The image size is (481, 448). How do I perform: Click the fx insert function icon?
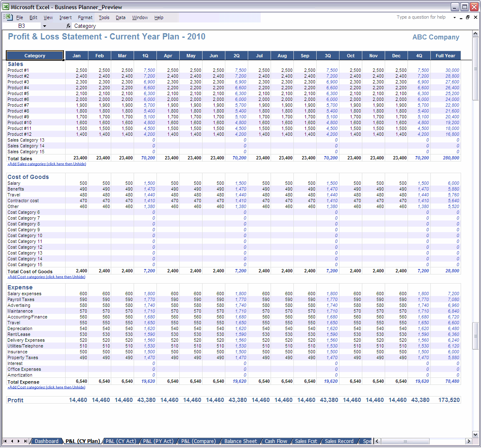(68, 26)
